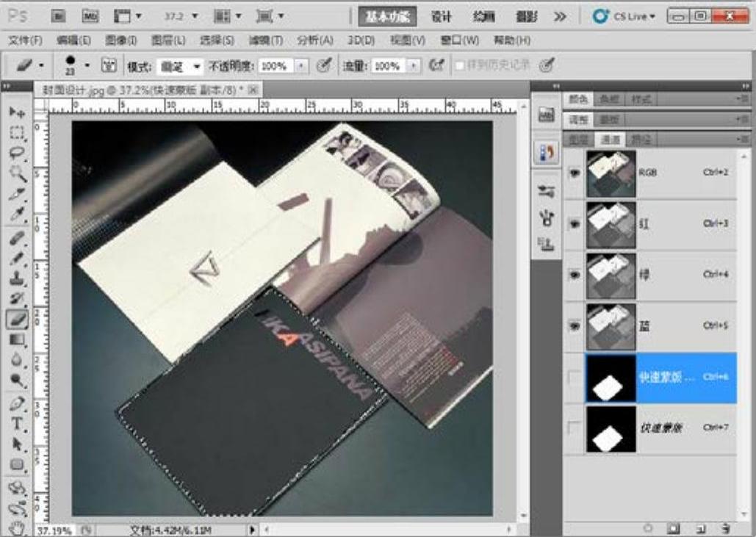Open the 图像(I) menu
Image resolution: width=756 pixels, height=537 pixels.
pos(120,40)
